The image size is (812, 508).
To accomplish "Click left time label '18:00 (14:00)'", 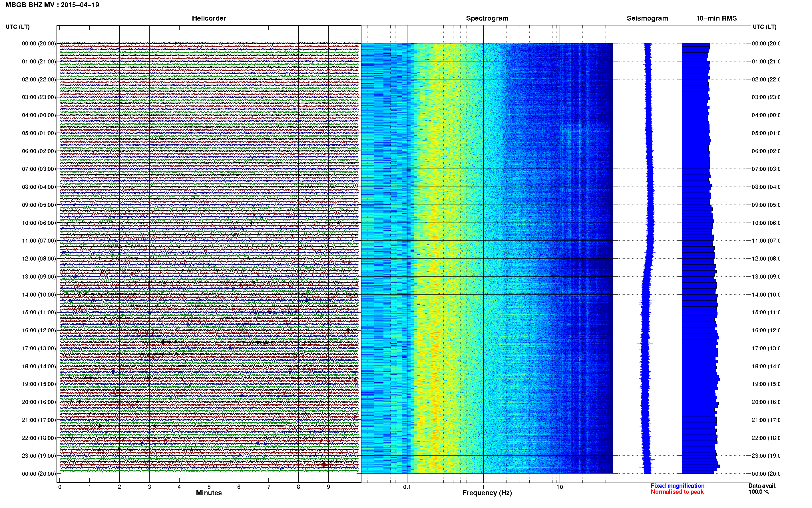I will point(39,366).
